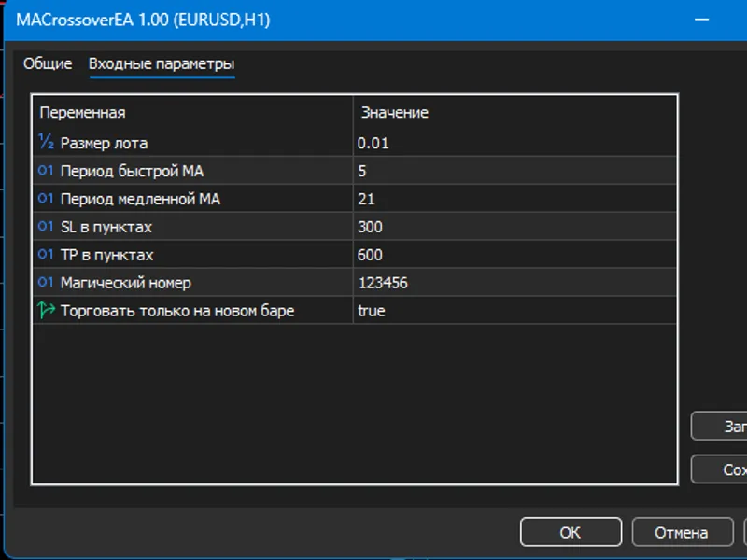Switch to the Общие tab
The width and height of the screenshot is (747, 560).
pyautogui.click(x=48, y=63)
